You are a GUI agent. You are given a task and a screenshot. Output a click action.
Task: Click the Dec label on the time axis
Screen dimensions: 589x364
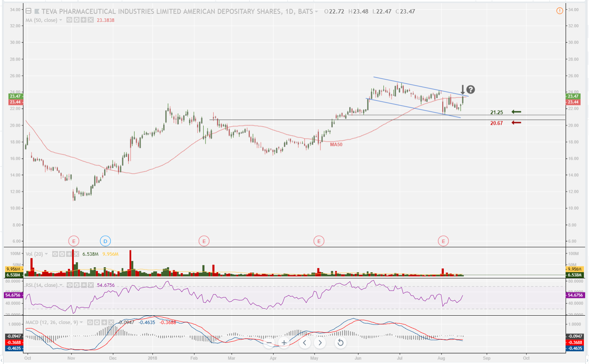(113, 358)
